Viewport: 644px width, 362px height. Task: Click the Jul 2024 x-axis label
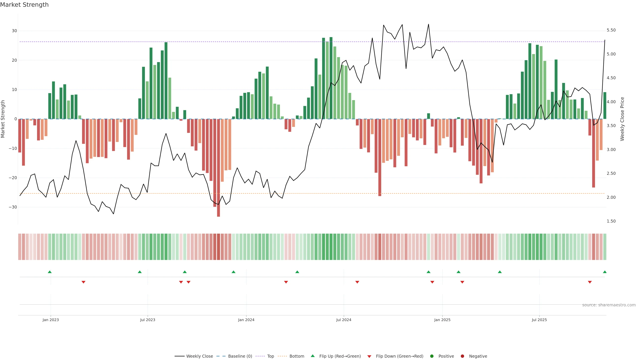point(343,320)
